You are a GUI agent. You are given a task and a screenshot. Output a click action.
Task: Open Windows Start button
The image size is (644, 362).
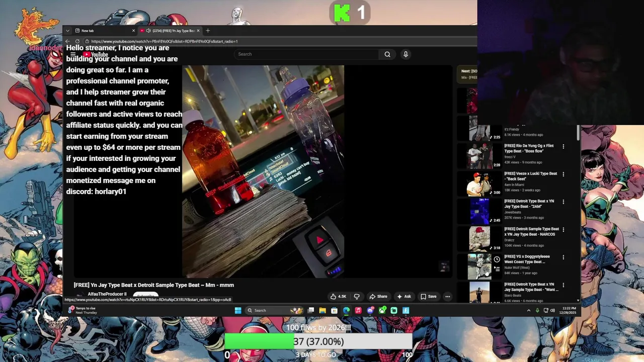(238, 310)
